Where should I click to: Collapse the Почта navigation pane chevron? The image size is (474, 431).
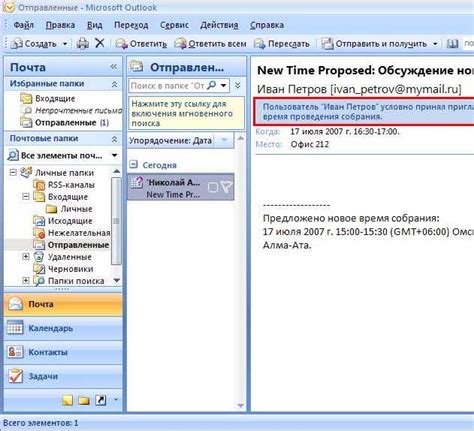114,67
